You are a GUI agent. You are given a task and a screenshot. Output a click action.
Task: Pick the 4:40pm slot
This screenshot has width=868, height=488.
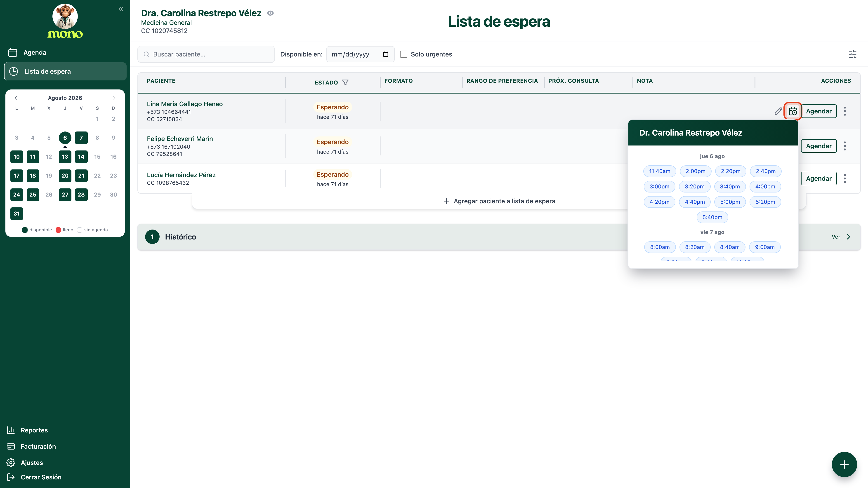694,202
